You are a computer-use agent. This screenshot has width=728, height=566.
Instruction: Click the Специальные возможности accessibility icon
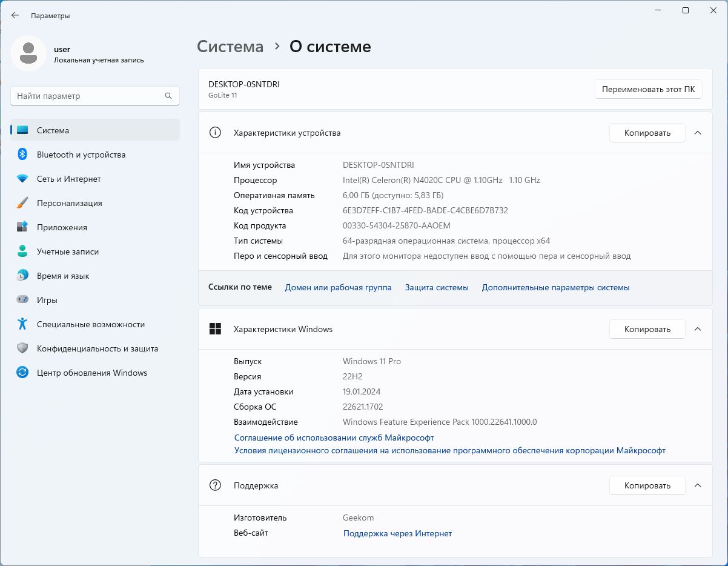(22, 324)
